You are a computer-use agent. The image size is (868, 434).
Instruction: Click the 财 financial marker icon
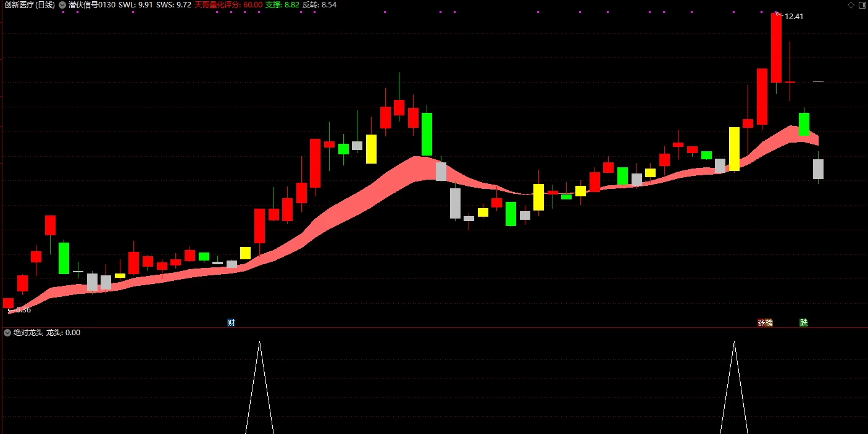[231, 322]
